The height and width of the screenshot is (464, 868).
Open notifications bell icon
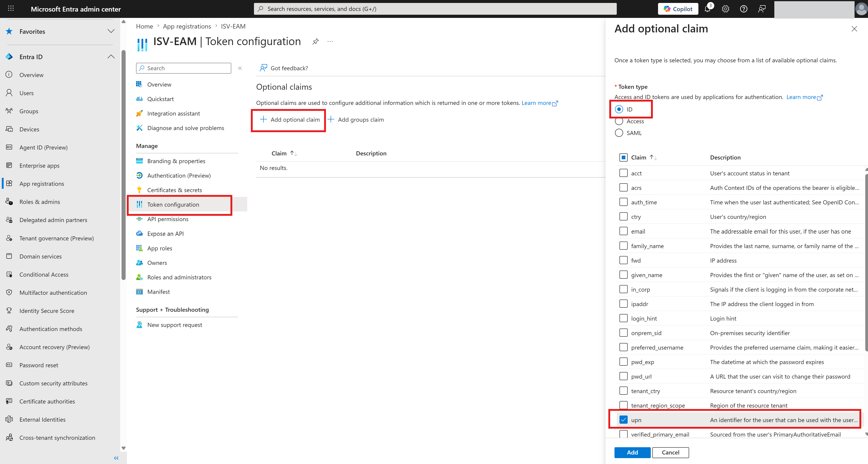pos(707,9)
